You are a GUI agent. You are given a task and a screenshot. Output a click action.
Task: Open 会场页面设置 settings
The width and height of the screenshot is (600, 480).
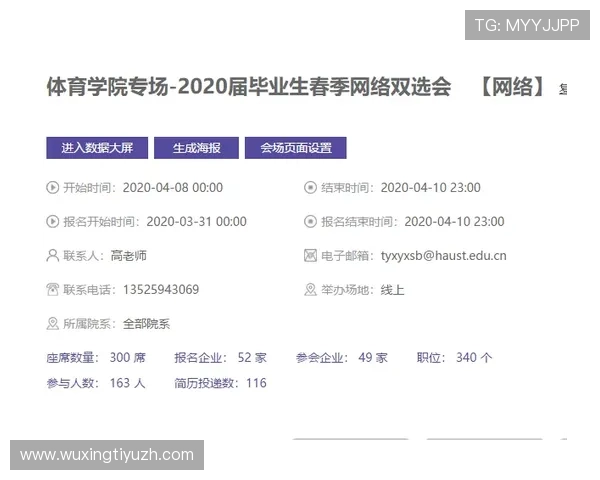(x=296, y=148)
